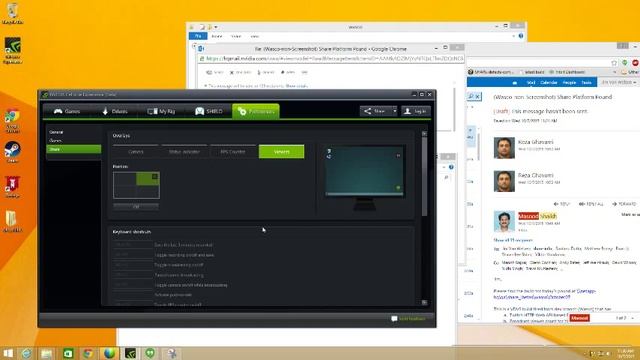Open Recycle Bin on the desktop
640x360 pixels.
[x=12, y=13]
